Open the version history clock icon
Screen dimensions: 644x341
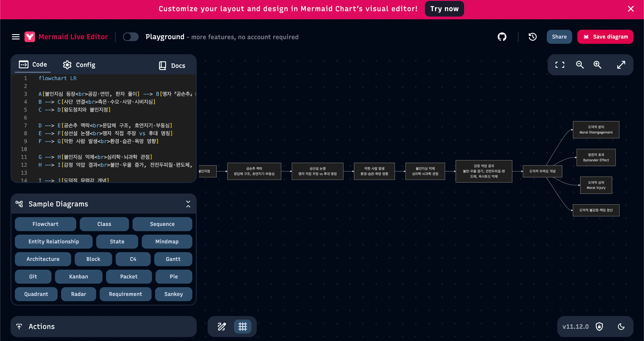pyautogui.click(x=533, y=37)
